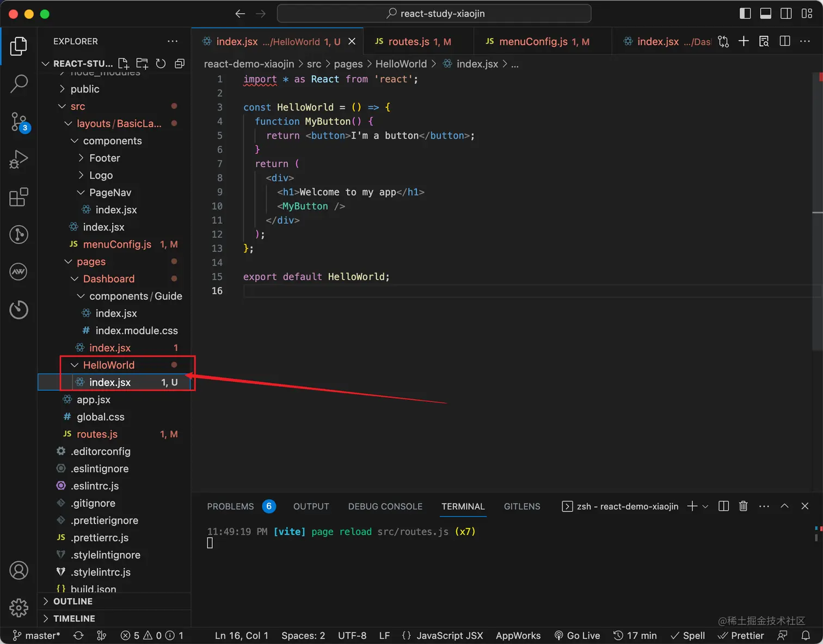823x644 pixels.
Task: Toggle bottom panel visibility in title bar
Action: pyautogui.click(x=765, y=14)
